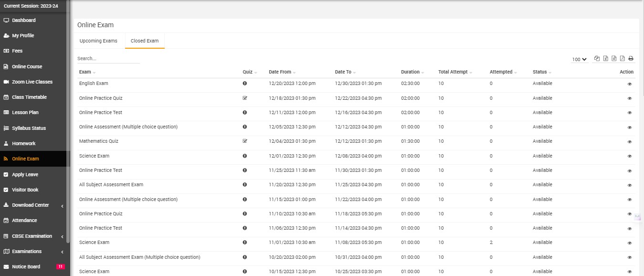
Task: View the English Exam via eye icon
Action: tap(630, 84)
